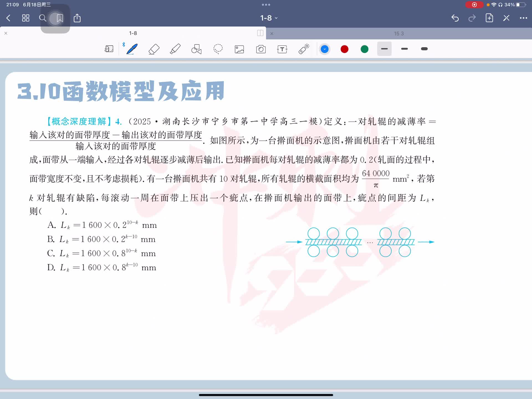This screenshot has width=532, height=399.
Task: Select the Highlighter tool
Action: coord(175,49)
